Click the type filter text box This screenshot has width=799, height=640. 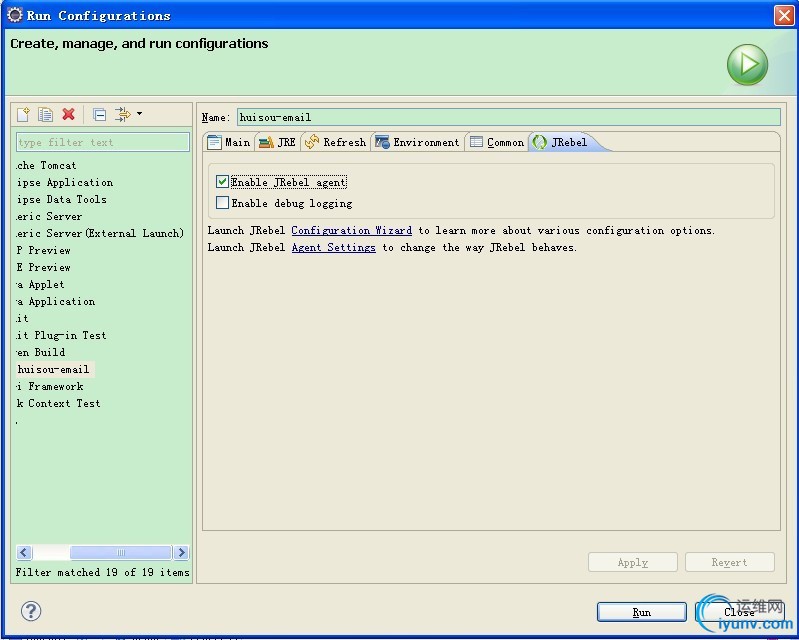click(x=103, y=142)
